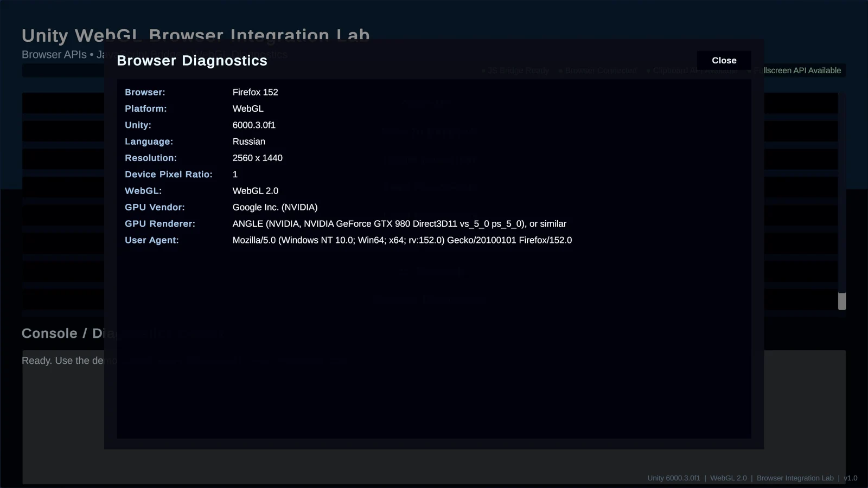Viewport: 868px width, 488px height.
Task: Close the Browser Diagnostics dialog
Action: click(x=724, y=60)
